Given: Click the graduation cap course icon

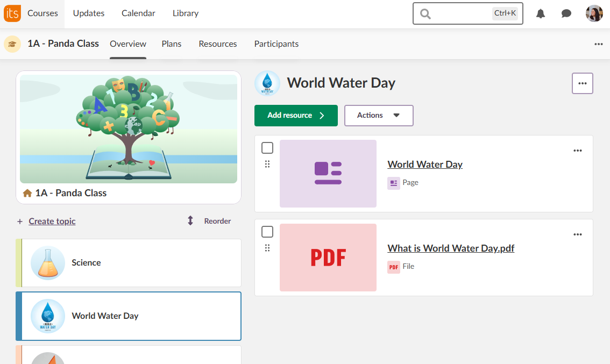Looking at the screenshot, I should [12, 44].
